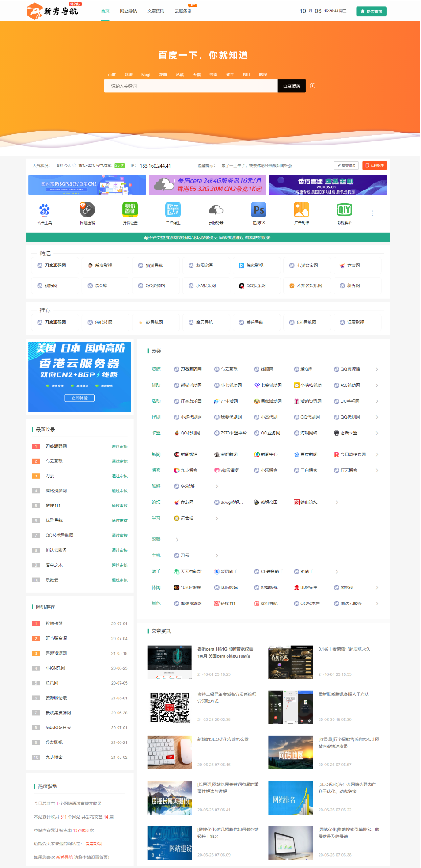Viewport: 421px width, 868px height.
Task: Open 今日热榜官网 with the red R icon
Action: (350, 454)
